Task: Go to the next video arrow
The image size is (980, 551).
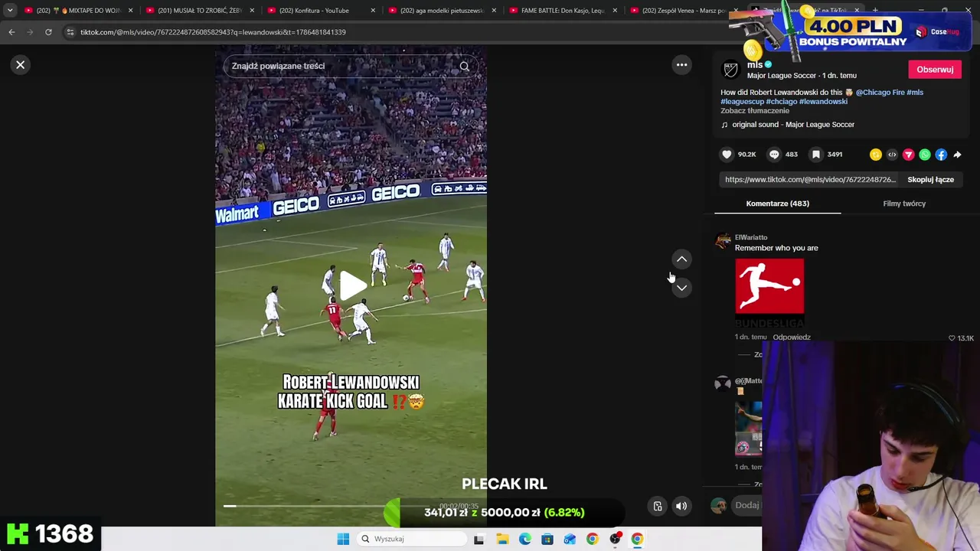Action: coord(681,288)
